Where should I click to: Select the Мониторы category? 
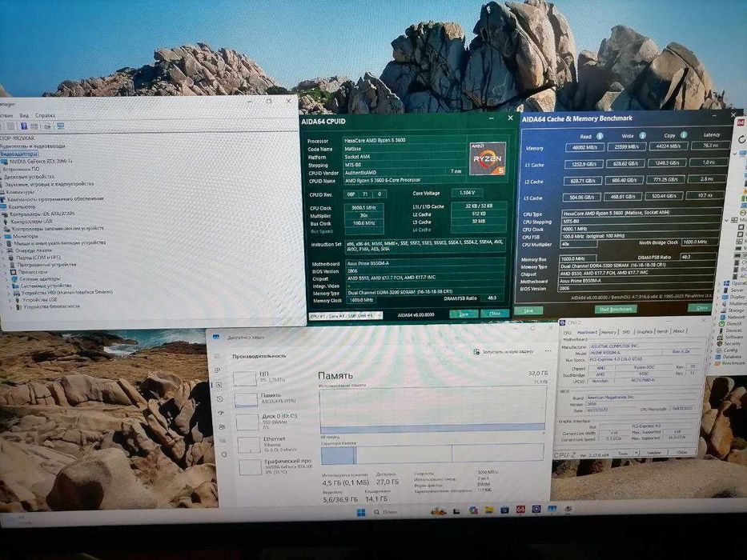26,236
